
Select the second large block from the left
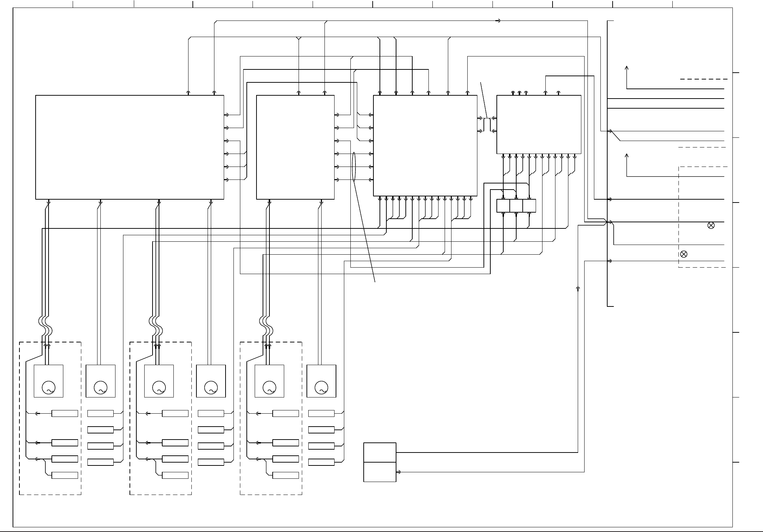click(x=295, y=147)
